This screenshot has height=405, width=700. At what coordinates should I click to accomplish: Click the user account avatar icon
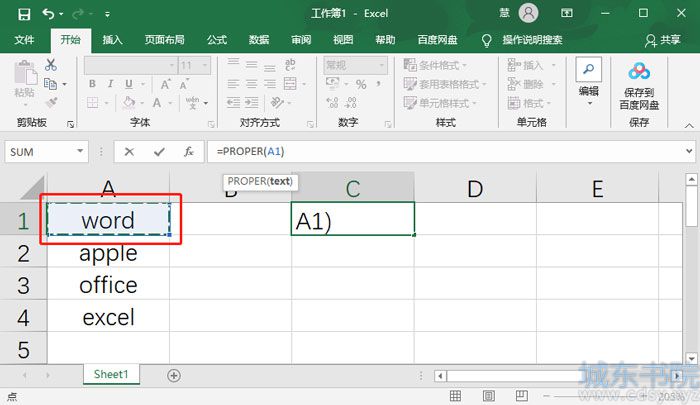click(x=528, y=13)
